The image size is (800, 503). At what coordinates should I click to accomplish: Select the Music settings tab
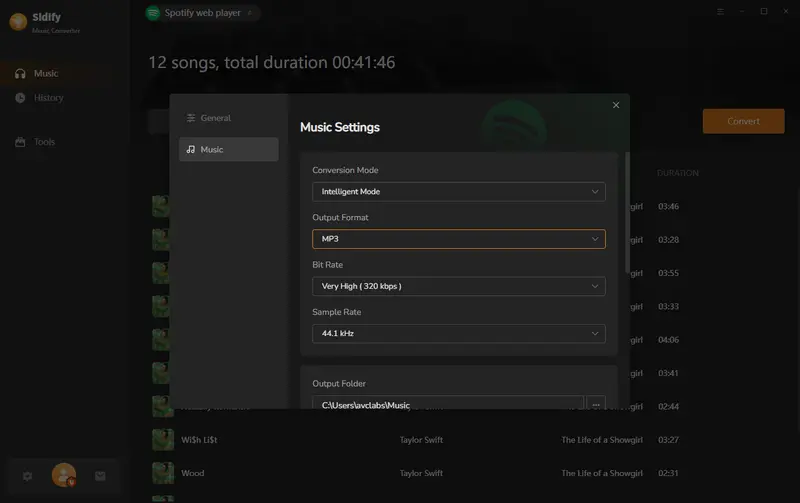[x=228, y=149]
